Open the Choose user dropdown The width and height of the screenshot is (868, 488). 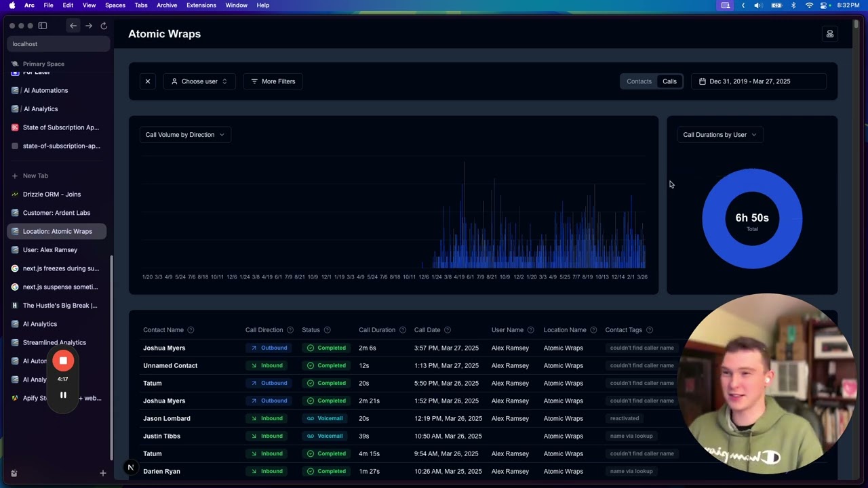point(199,81)
